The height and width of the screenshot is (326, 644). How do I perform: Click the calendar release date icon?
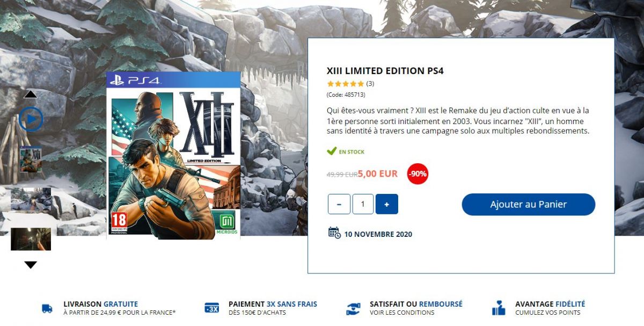click(x=334, y=233)
